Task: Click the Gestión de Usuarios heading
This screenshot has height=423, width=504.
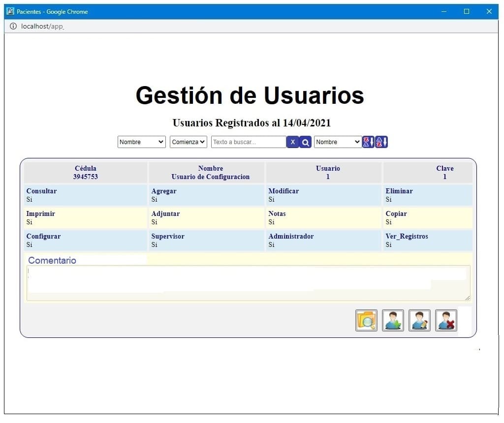Action: point(250,95)
